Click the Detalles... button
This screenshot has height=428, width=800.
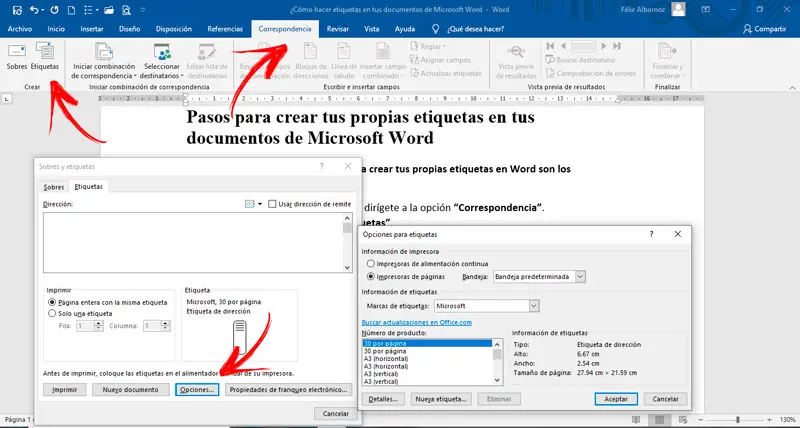[x=383, y=399]
